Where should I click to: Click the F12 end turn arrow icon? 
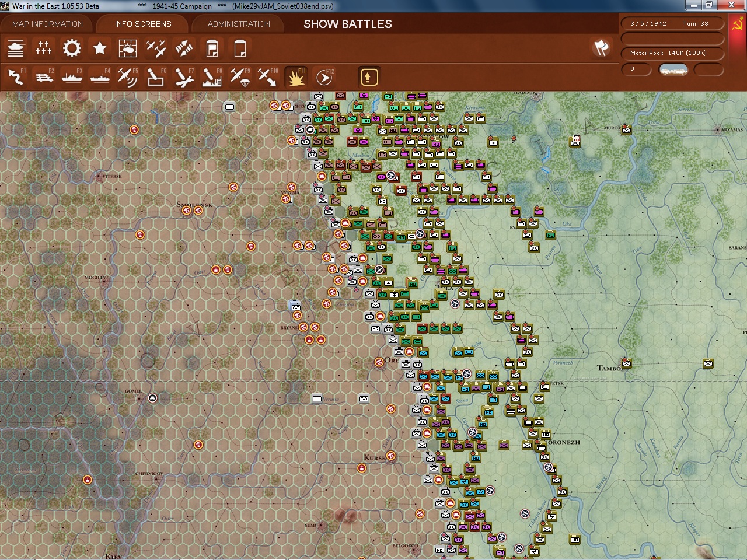[324, 77]
